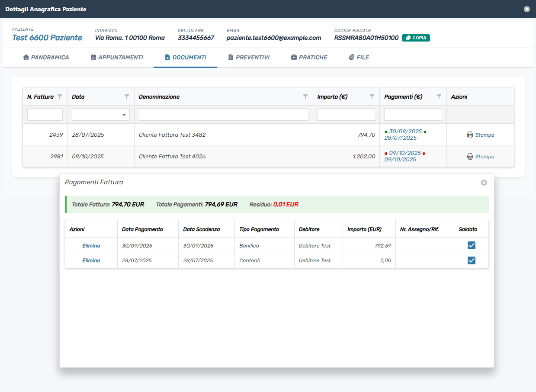Click the filter icon in N. Fattura column

click(60, 97)
